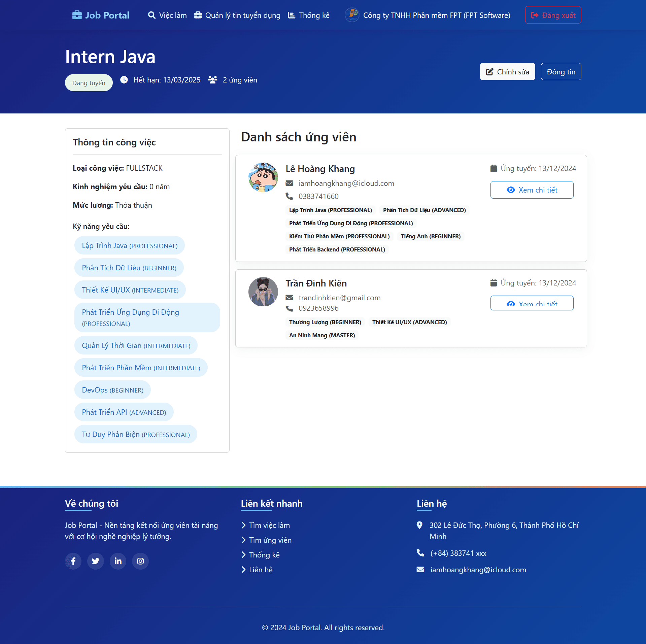Viewport: 646px width, 644px height.
Task: Close the posting with Đóng tin
Action: tap(561, 72)
